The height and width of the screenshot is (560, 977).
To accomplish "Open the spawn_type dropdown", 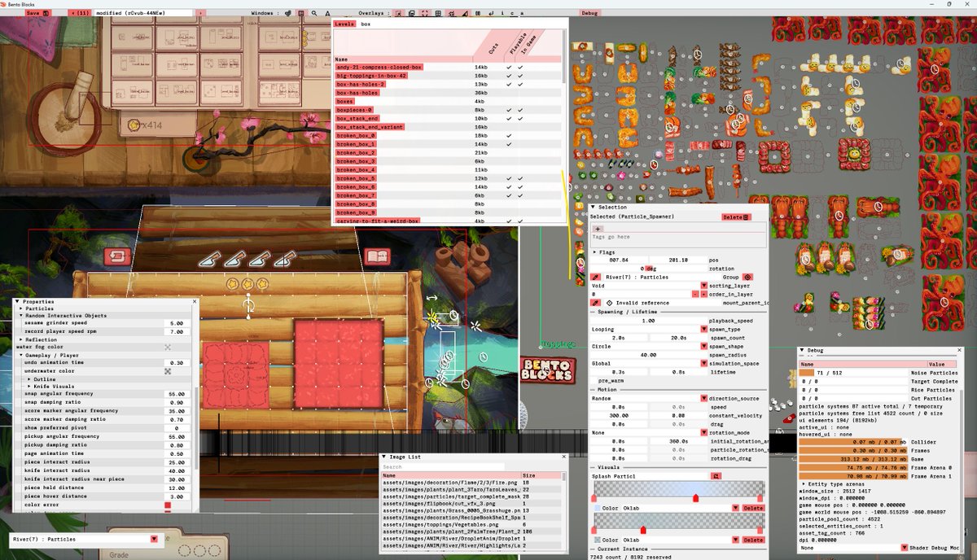I will click(x=704, y=329).
